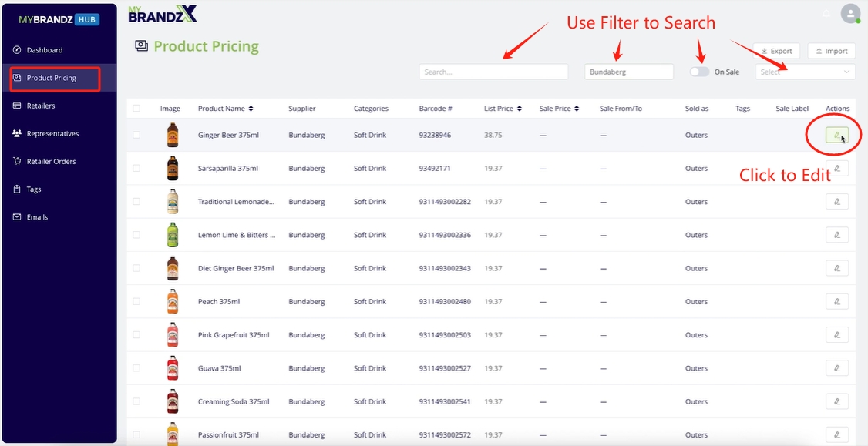Go to Tags in the sidebar
Screen dimensions: 868x446
[x=59, y=189]
